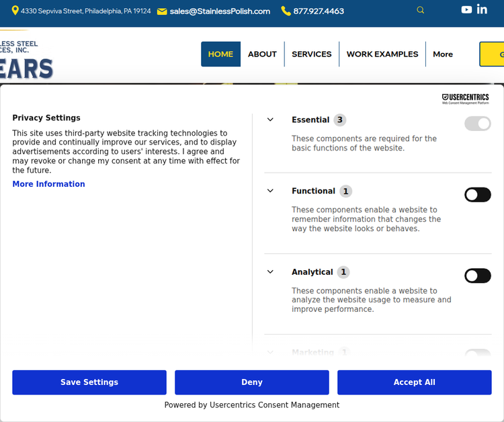The image size is (504, 422).
Task: Click the Usercentrics logo
Action: (x=465, y=99)
